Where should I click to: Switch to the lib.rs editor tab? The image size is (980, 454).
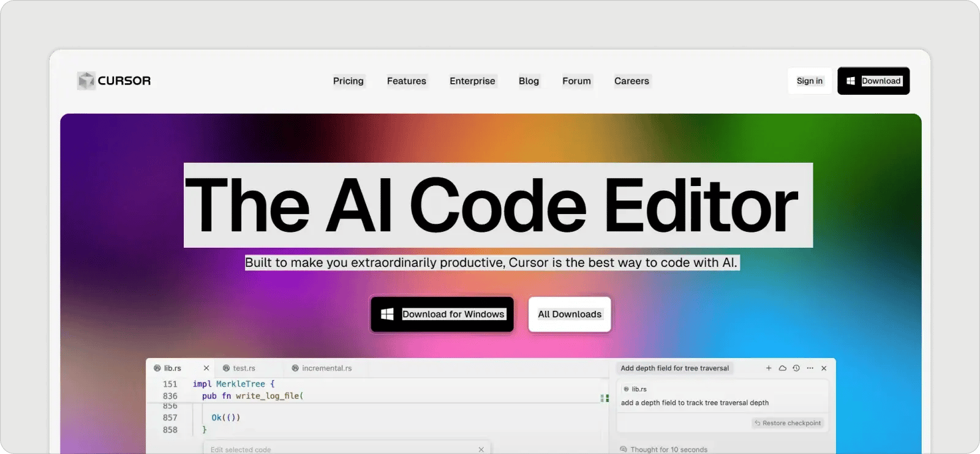coord(173,368)
